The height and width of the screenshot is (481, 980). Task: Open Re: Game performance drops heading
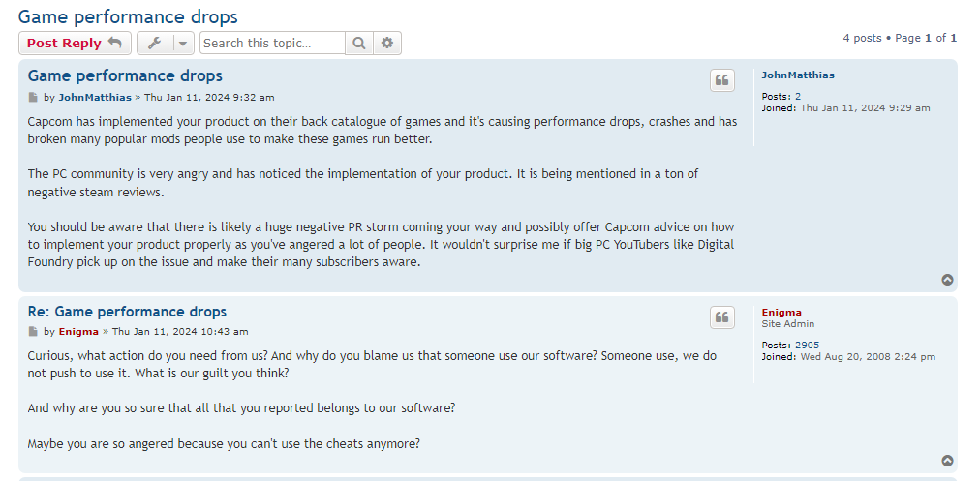[x=127, y=312]
